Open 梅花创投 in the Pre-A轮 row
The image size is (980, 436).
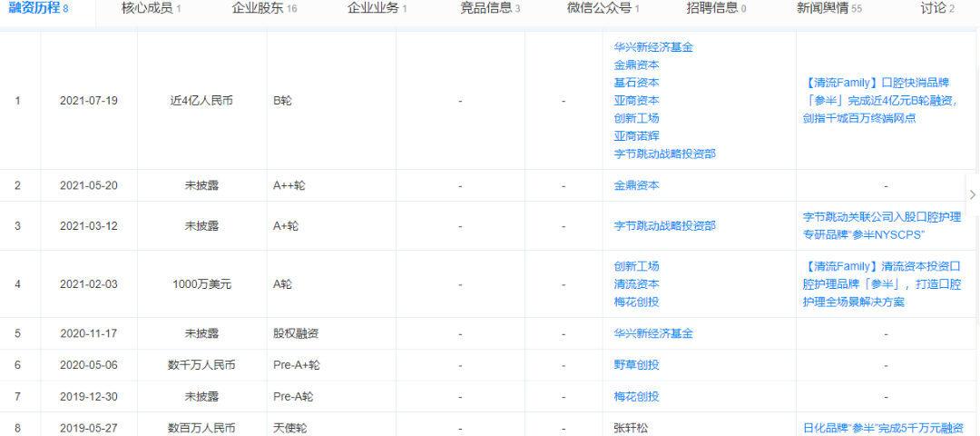(636, 397)
